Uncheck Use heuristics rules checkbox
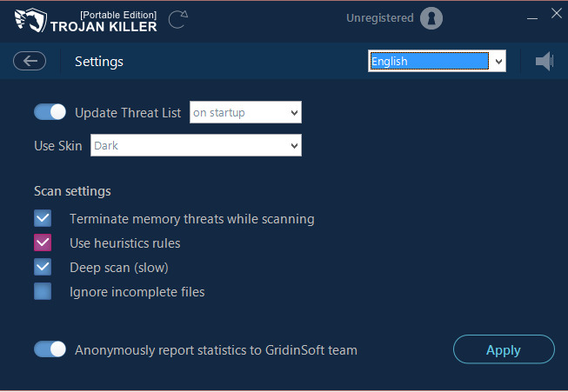Screen dimensions: 568x392 coord(43,243)
